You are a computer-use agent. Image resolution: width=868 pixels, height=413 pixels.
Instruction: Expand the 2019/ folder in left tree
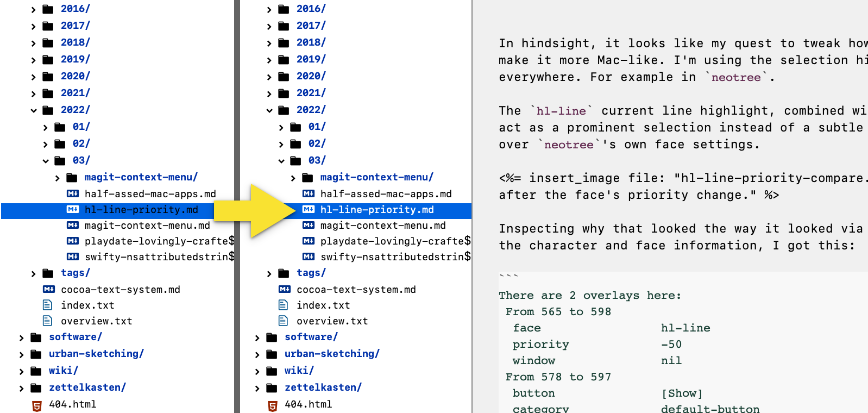[x=33, y=60]
